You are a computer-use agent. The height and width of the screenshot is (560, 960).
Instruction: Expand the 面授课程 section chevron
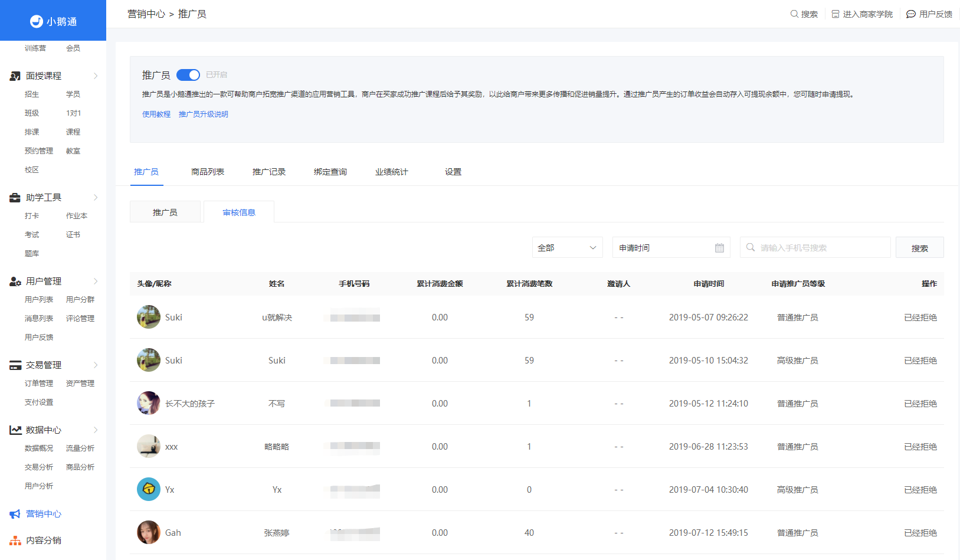[96, 76]
